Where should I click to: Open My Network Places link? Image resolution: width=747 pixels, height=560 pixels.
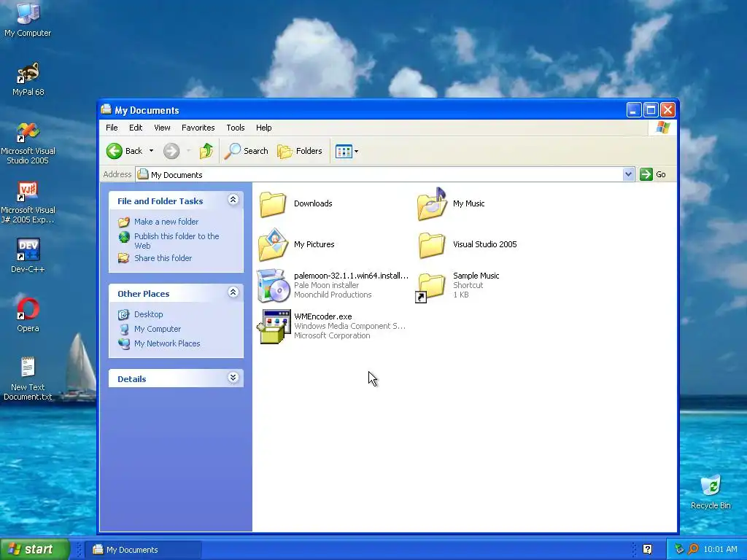(x=167, y=343)
